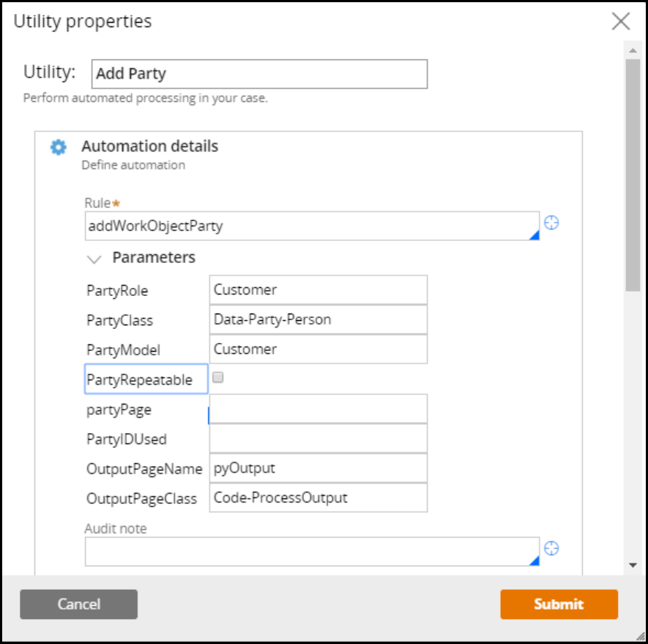Toggle the PartyRepeatable checkbox
Image resolution: width=648 pixels, height=644 pixels.
click(217, 378)
